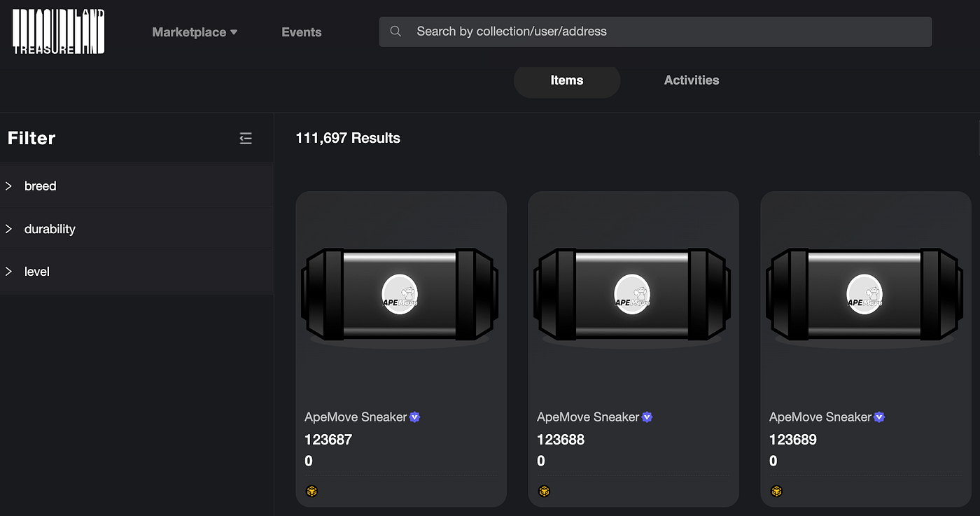Open ApeMove Sneaker collection on card 123687
The width and height of the screenshot is (980, 516).
[356, 417]
